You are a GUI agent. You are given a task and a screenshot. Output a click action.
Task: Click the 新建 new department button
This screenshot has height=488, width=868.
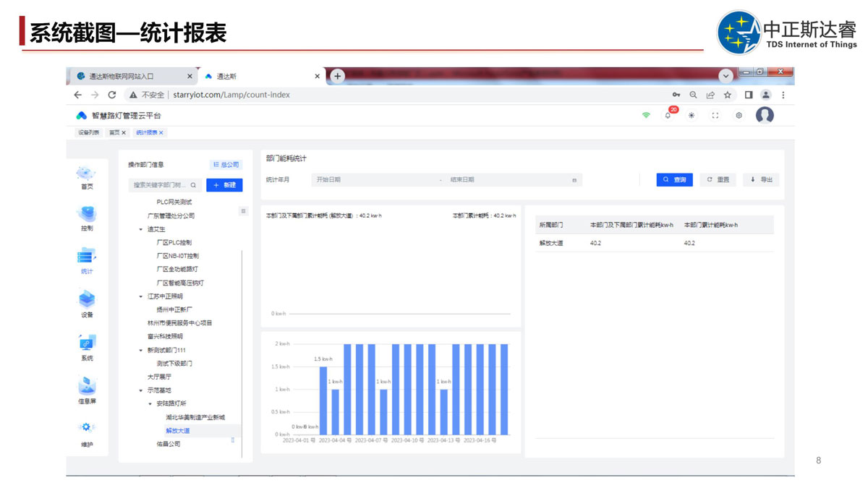pyautogui.click(x=224, y=185)
